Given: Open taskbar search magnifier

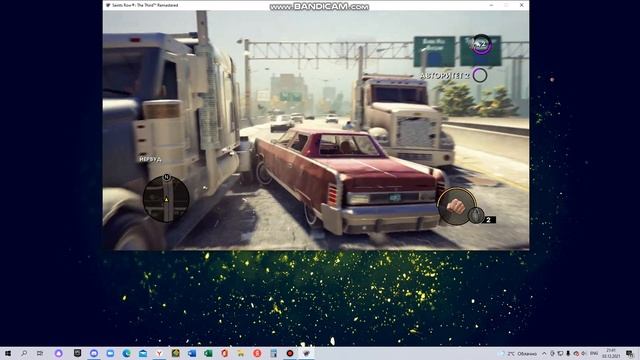Looking at the screenshot, I should pyautogui.click(x=24, y=353).
